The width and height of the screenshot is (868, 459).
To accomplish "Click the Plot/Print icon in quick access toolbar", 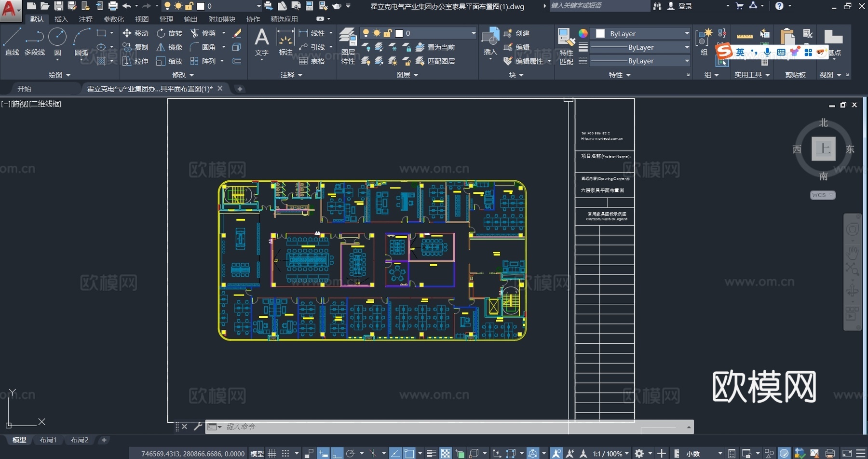I will coord(113,6).
